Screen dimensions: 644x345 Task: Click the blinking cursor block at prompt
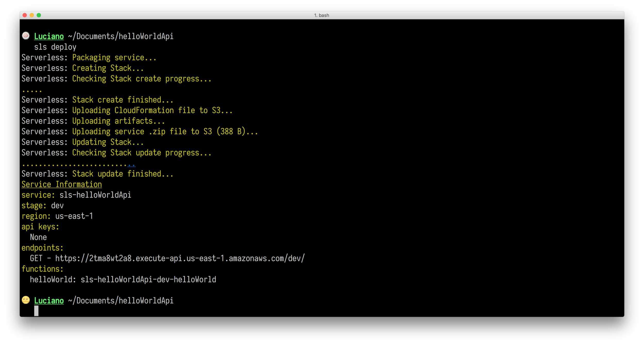coord(36,311)
